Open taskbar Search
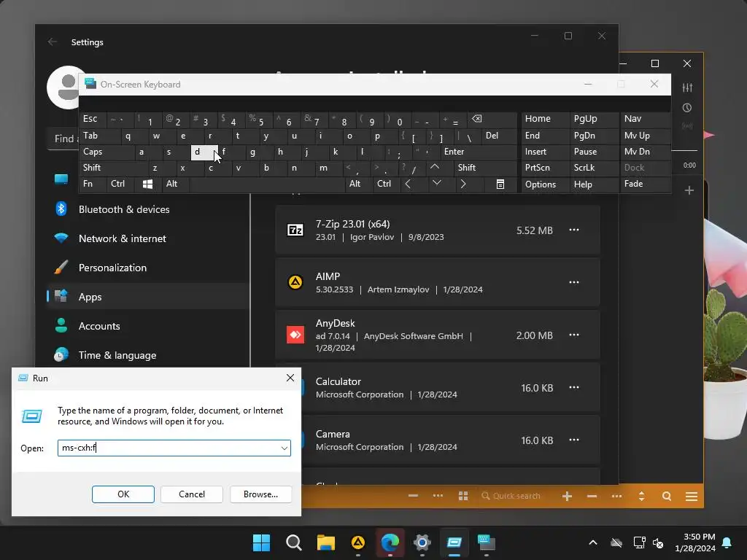The height and width of the screenshot is (560, 747). pyautogui.click(x=293, y=542)
